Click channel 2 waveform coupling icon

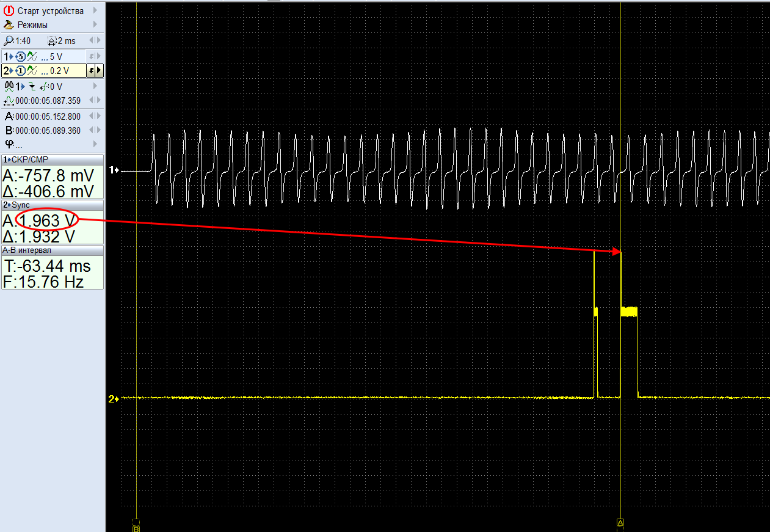32,71
